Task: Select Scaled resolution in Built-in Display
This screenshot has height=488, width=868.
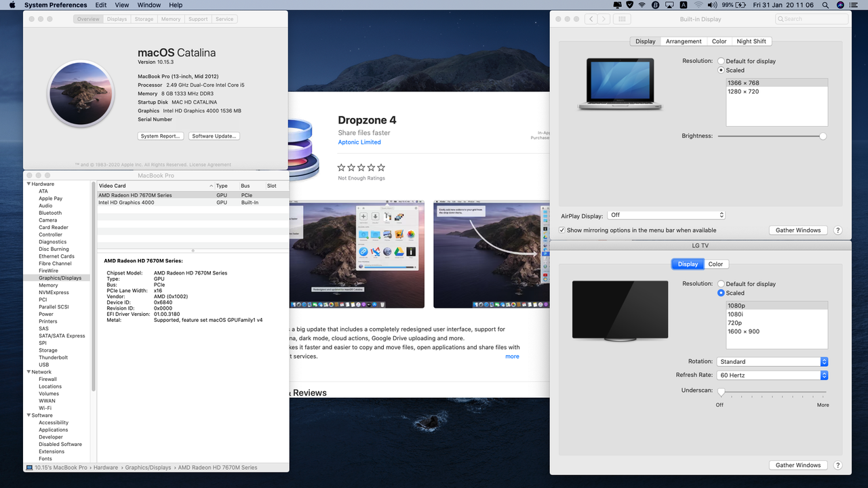Action: tap(721, 70)
